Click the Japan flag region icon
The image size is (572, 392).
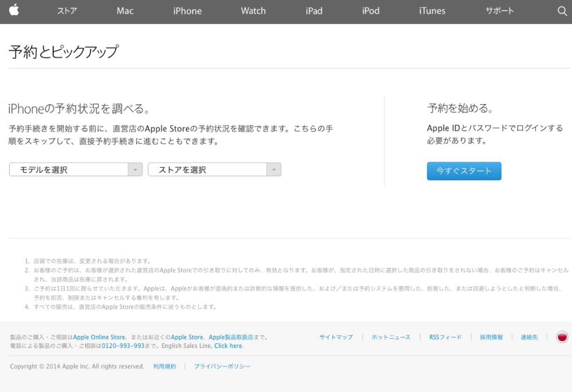[x=562, y=337]
